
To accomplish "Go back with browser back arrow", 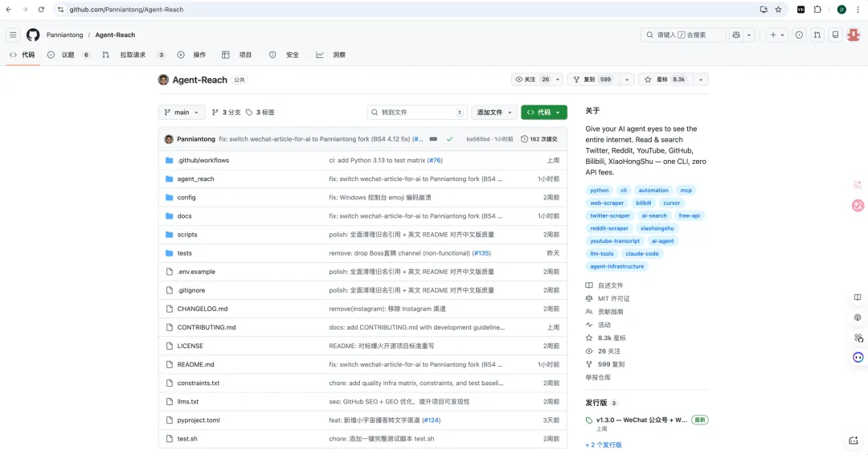I will click(9, 10).
